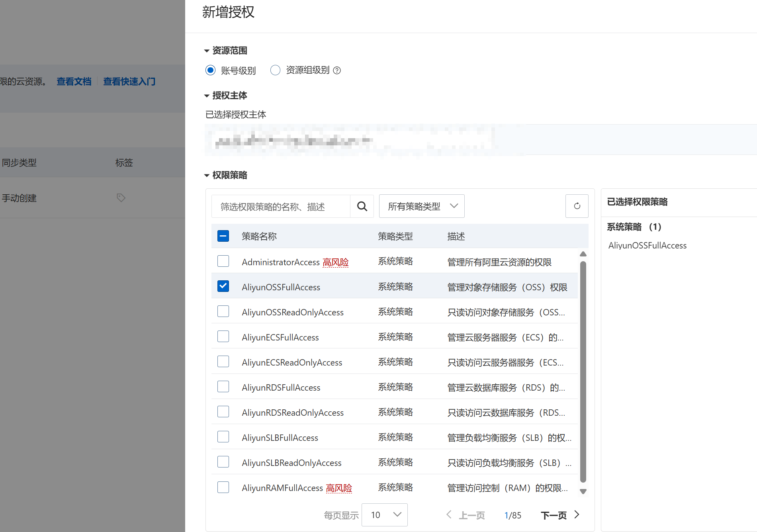Click the selected AliyunOSSFullAccess in right panel
Image resolution: width=757 pixels, height=532 pixels.
click(647, 245)
